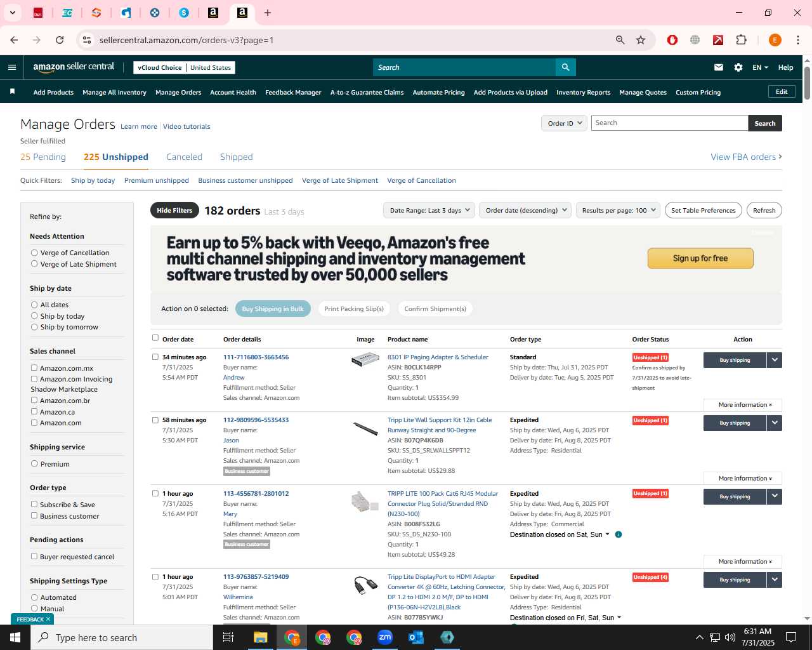The height and width of the screenshot is (650, 812).
Task: Check the Amazon.ca sales channel checkbox
Action: (x=34, y=411)
